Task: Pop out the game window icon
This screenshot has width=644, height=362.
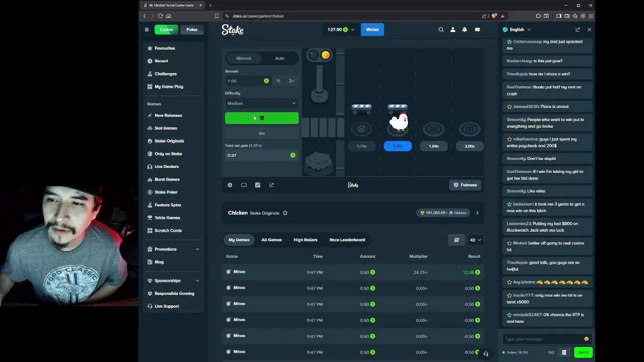Action: [272, 185]
